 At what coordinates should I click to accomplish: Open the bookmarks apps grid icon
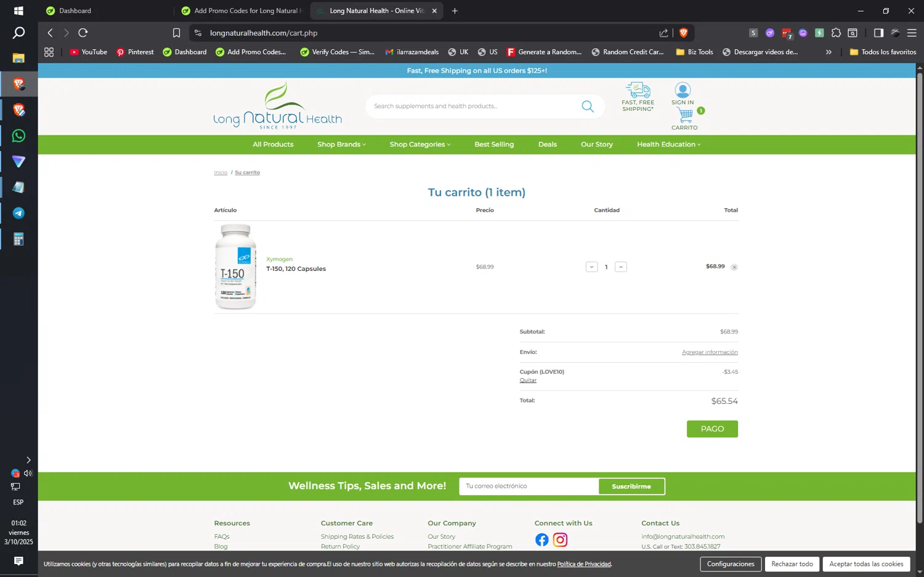tap(49, 52)
